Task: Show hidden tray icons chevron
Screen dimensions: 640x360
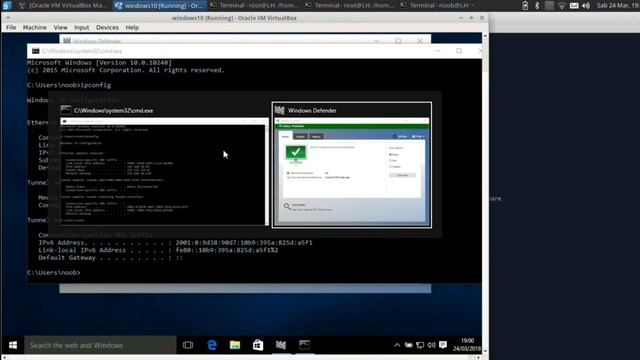Action: 397,345
